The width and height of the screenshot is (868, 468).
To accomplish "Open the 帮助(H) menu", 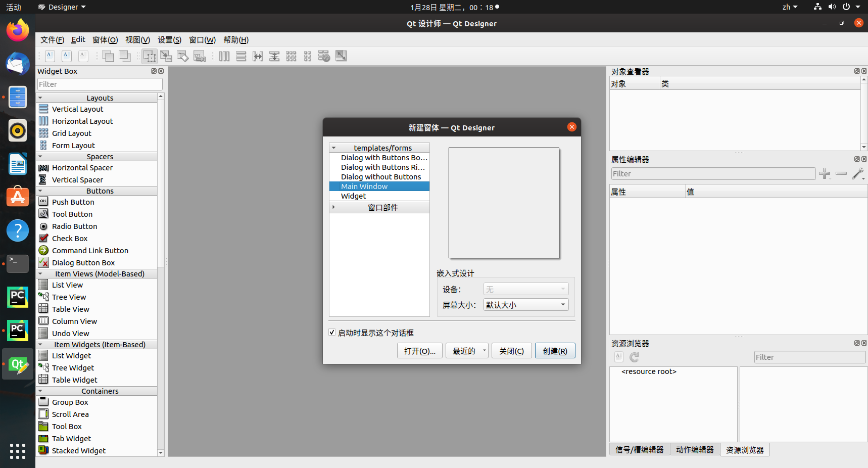I will 236,40.
